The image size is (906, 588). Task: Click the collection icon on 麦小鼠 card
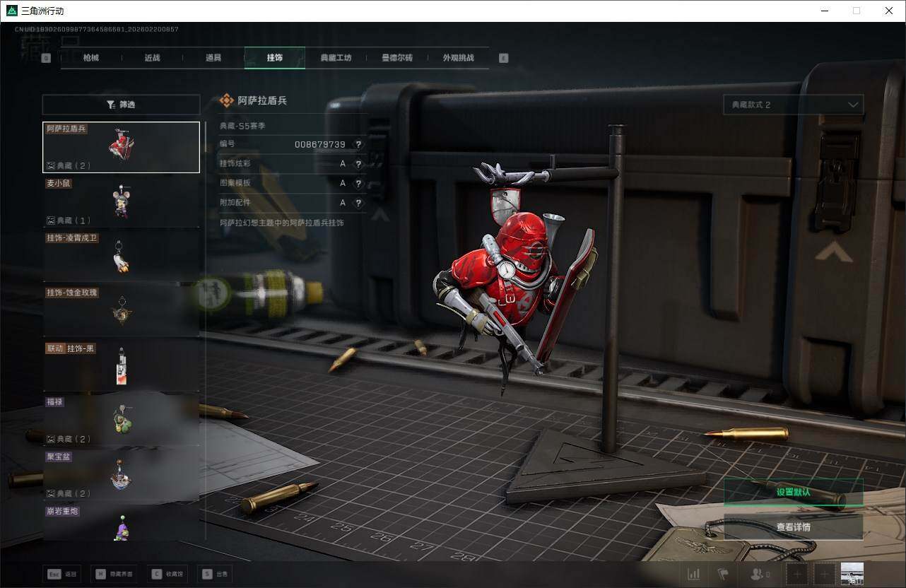(x=51, y=220)
